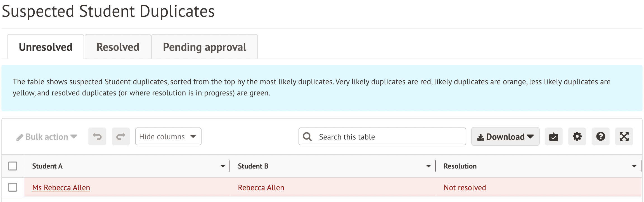Check the Rebecca Allen row checkbox

(13, 187)
